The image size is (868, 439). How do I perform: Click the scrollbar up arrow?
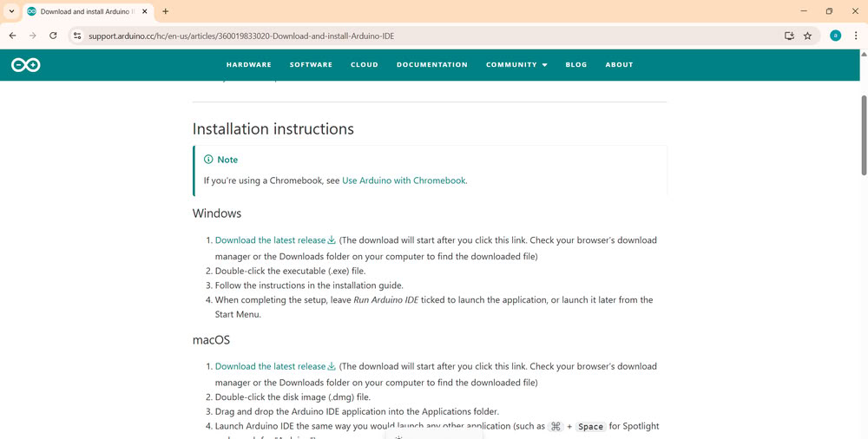[x=864, y=55]
